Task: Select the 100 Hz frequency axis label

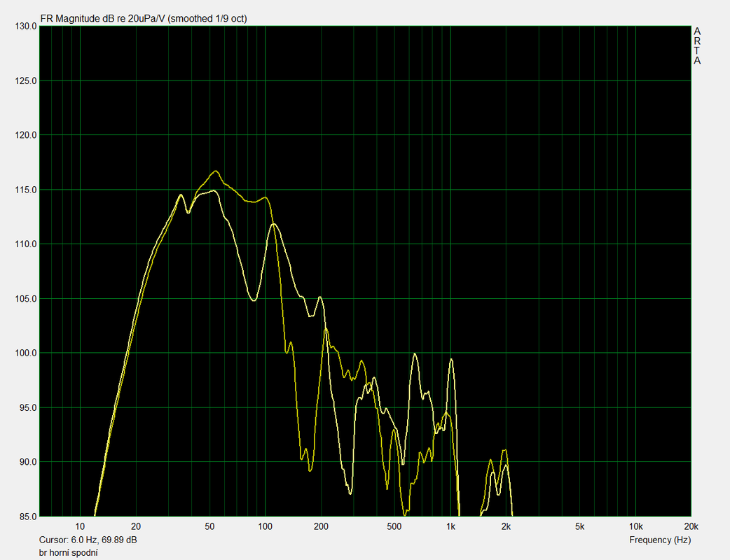Action: coord(266,526)
